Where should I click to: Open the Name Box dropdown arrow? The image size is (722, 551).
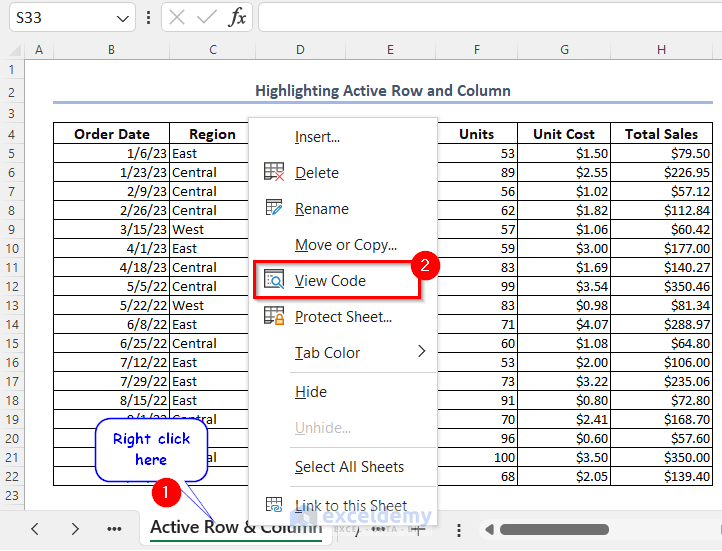point(122,18)
